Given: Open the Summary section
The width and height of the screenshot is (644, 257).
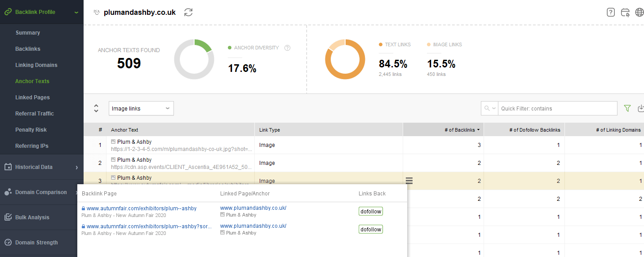Looking at the screenshot, I should (x=27, y=33).
